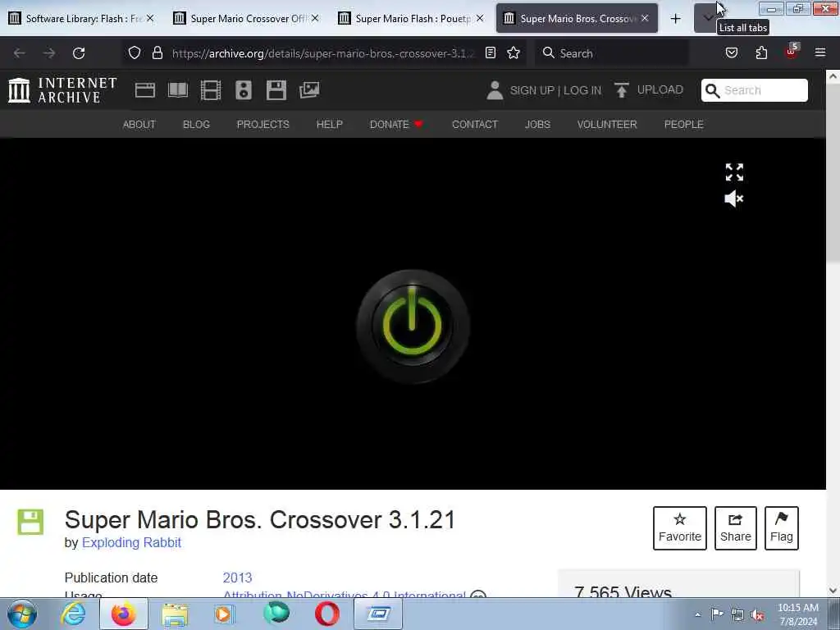Screen dimensions: 840x630
Task: Click the Flag button
Action: pos(782,528)
